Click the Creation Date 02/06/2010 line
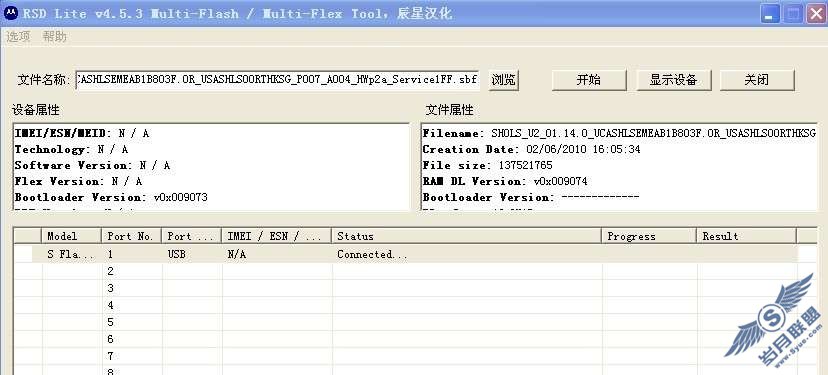 tap(531, 149)
